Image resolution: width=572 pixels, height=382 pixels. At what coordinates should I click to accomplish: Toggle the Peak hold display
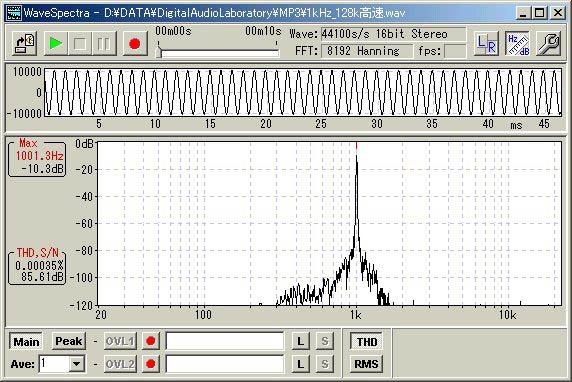click(69, 341)
